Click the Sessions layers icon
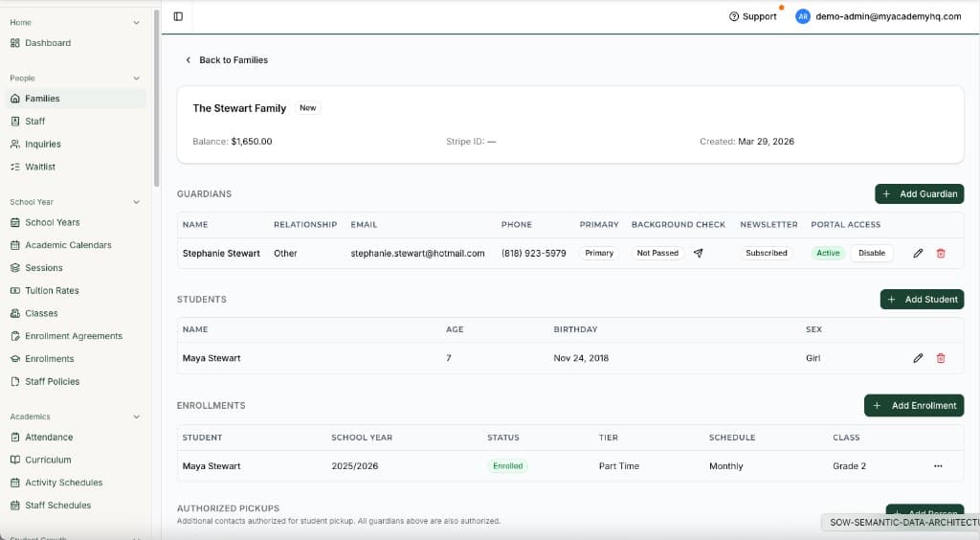Viewport: 980px width, 540px height. (x=15, y=267)
